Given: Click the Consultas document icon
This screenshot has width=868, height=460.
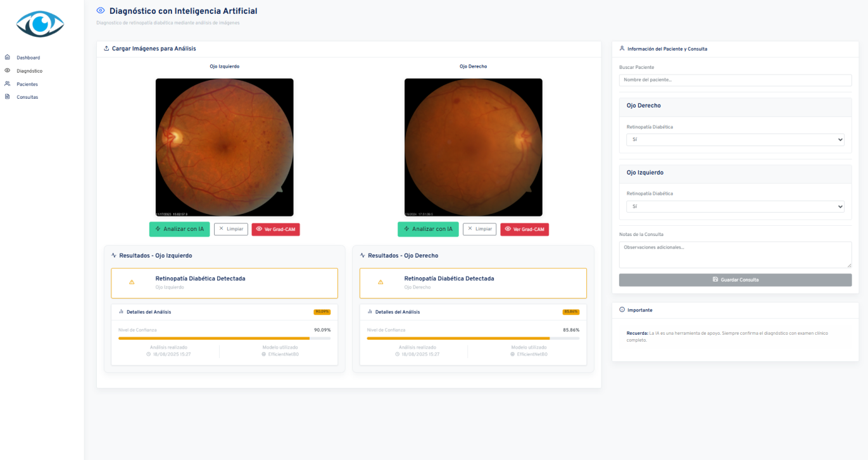Looking at the screenshot, I should coord(8,97).
